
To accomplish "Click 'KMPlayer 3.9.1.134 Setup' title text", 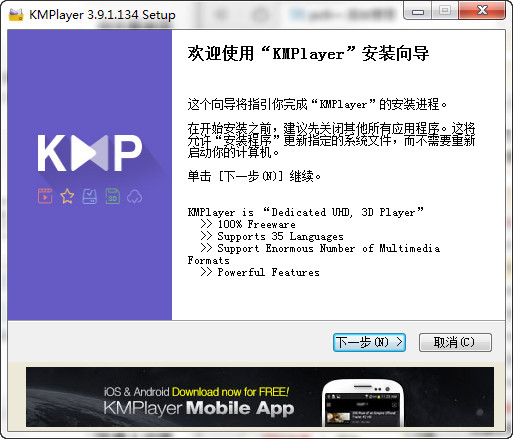I will (102, 15).
